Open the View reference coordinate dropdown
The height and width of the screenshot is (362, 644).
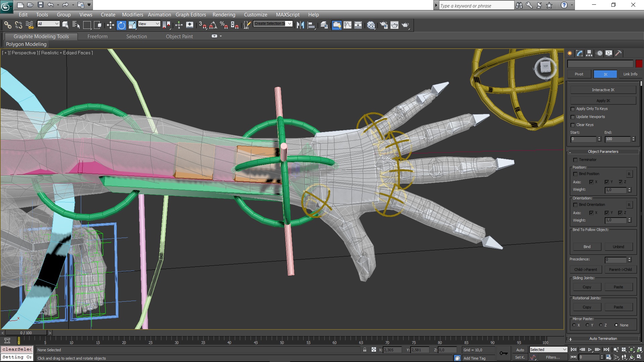(x=149, y=24)
